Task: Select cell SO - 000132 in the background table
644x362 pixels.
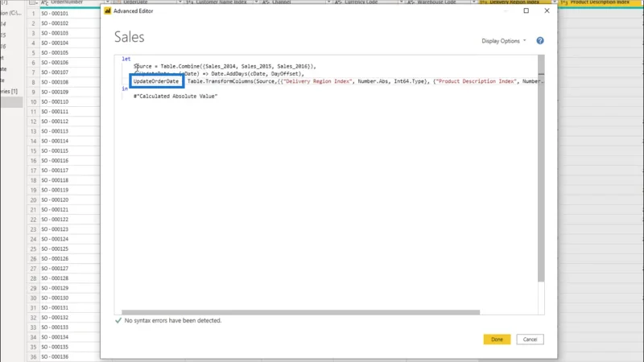Action: coord(70,318)
